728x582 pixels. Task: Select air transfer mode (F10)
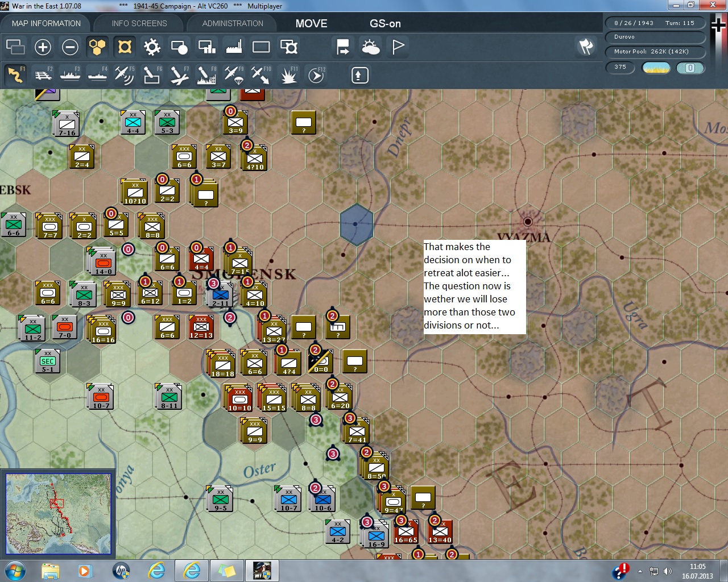tap(261, 74)
